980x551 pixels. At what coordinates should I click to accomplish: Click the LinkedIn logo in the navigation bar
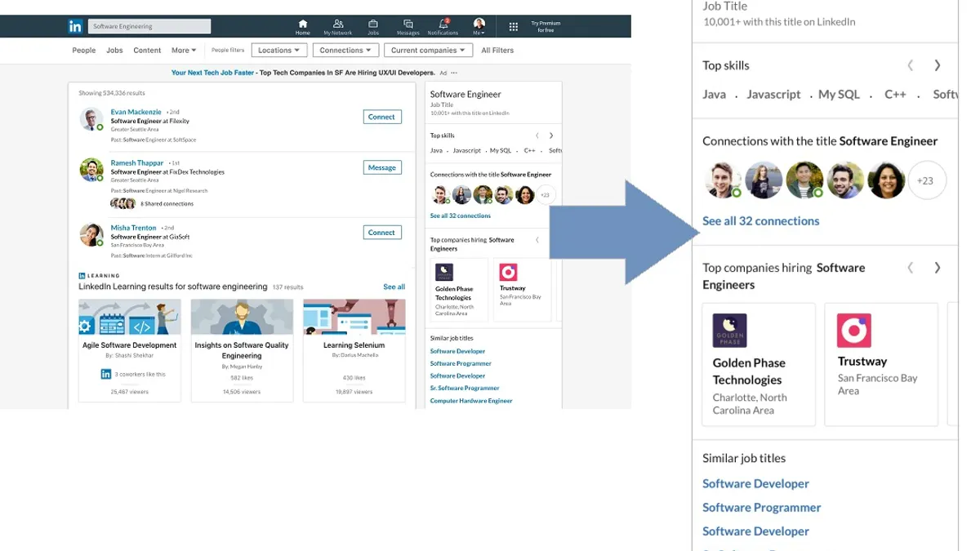(75, 26)
